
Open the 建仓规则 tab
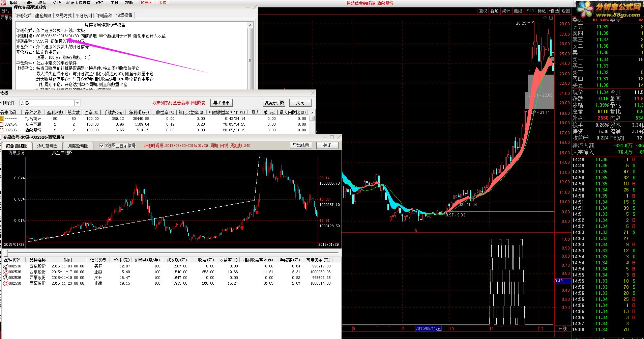pos(43,16)
